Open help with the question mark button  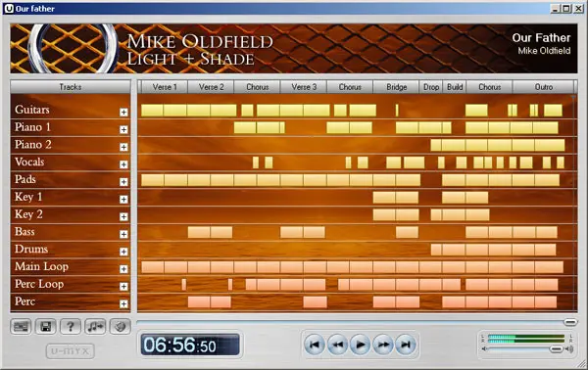[71, 327]
